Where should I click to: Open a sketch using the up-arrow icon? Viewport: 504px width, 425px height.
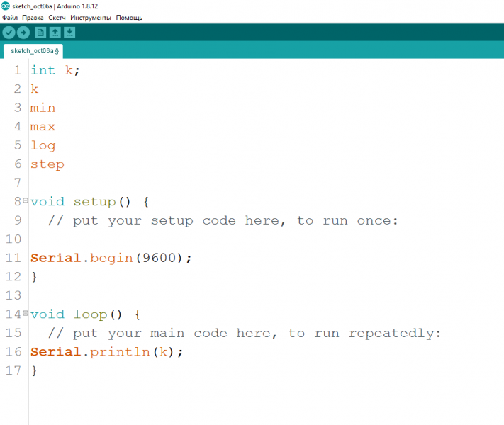55,33
